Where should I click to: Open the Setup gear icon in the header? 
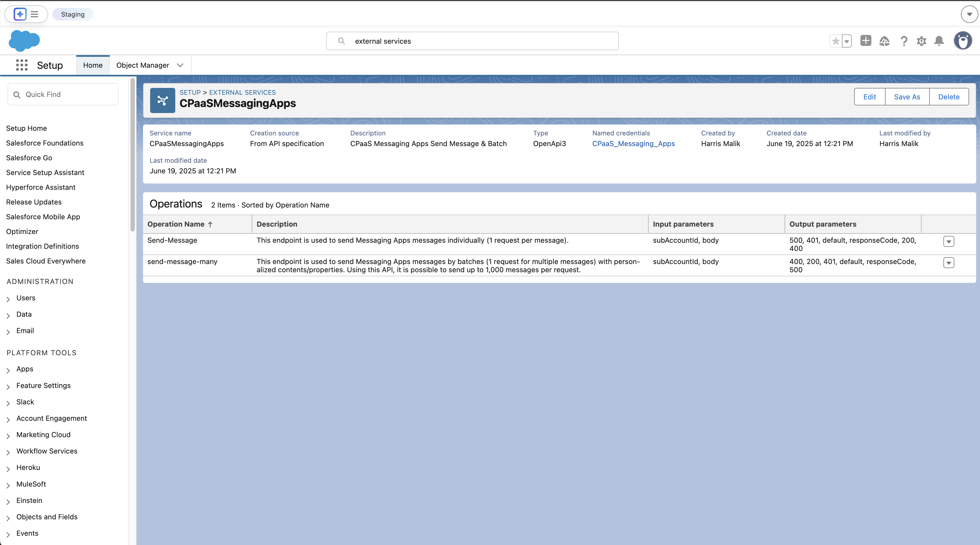[921, 41]
